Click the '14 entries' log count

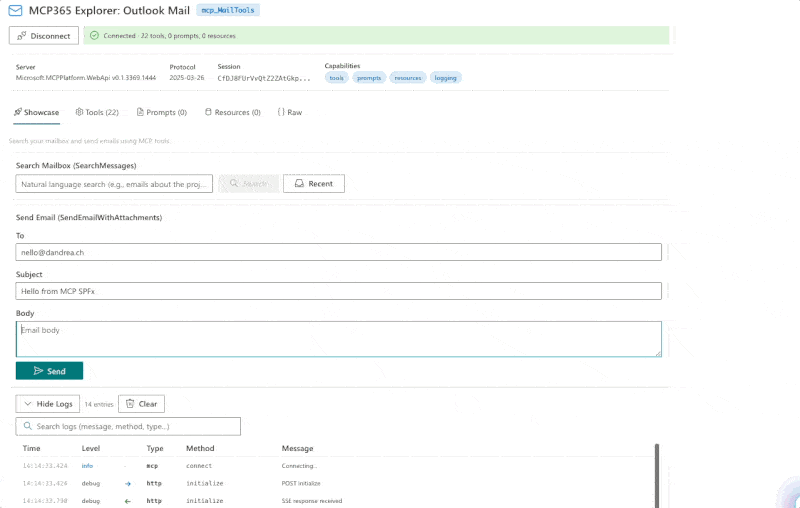pos(99,404)
